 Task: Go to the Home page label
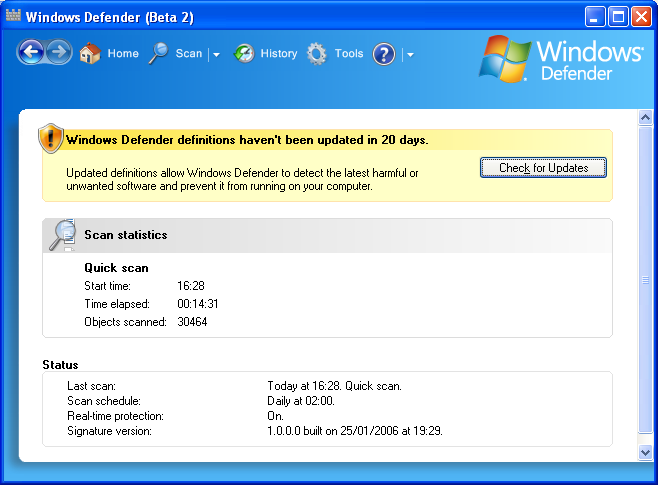click(x=123, y=53)
